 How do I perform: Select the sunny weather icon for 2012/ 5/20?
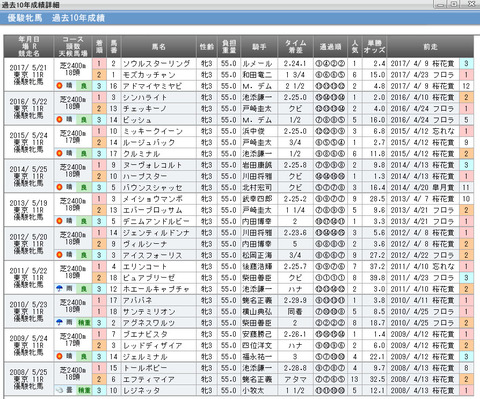pyautogui.click(x=59, y=255)
